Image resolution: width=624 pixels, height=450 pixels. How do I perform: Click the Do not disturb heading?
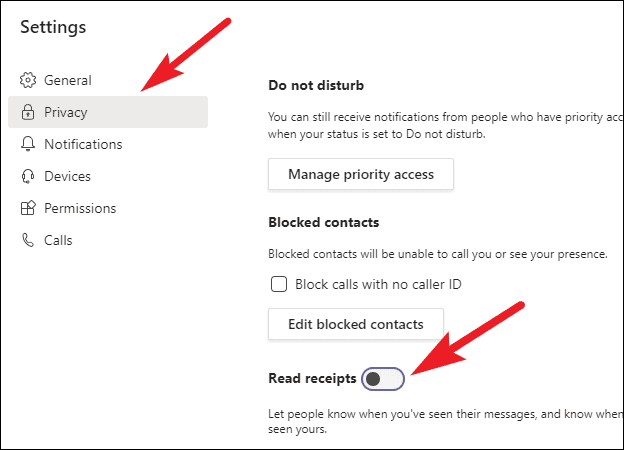click(316, 86)
